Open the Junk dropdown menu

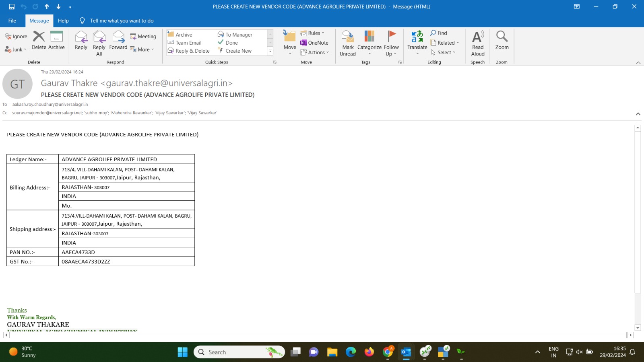click(16, 49)
